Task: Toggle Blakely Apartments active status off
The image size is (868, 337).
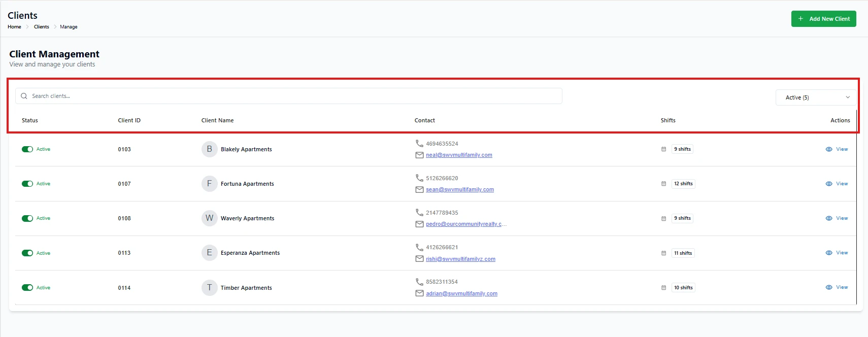Action: [27, 149]
